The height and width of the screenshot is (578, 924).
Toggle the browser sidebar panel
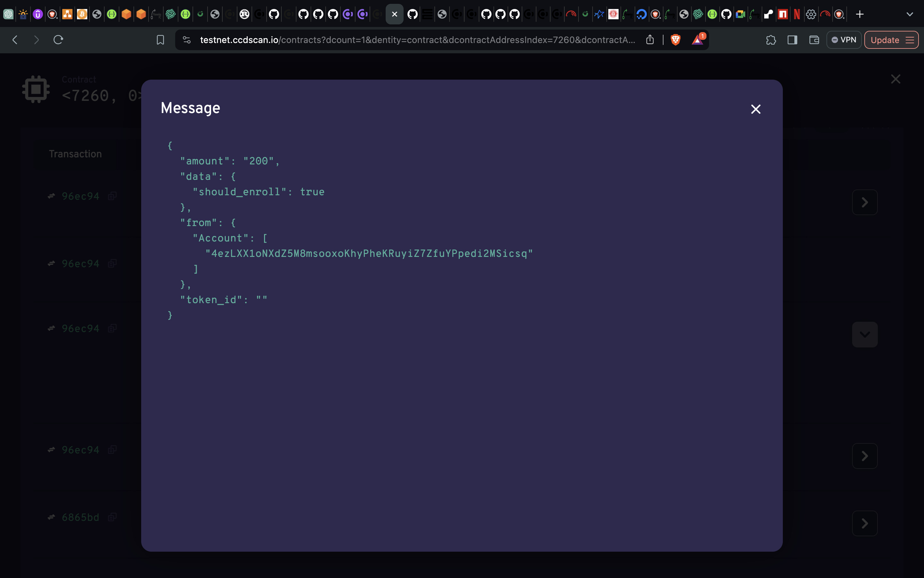tap(792, 40)
